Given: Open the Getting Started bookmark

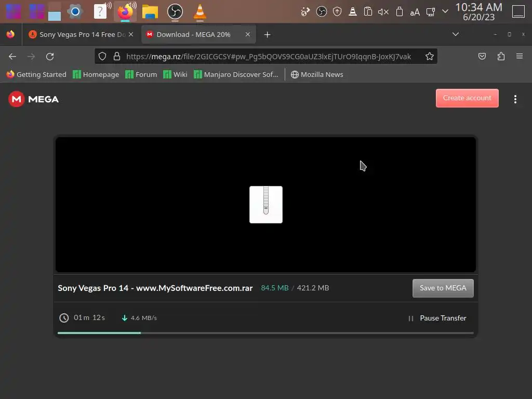Looking at the screenshot, I should tap(36, 74).
